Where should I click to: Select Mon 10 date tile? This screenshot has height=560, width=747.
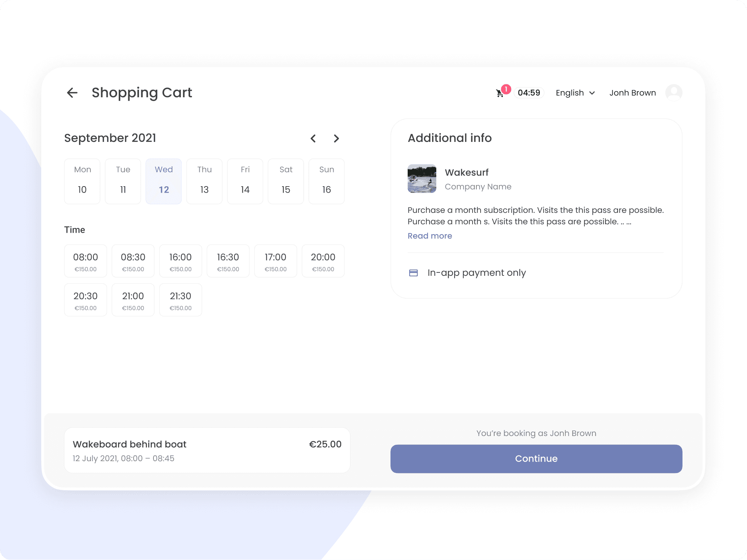coord(82,181)
